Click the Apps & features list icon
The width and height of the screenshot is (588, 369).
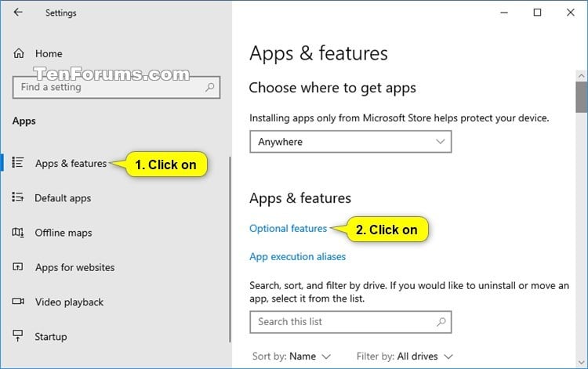coord(17,163)
